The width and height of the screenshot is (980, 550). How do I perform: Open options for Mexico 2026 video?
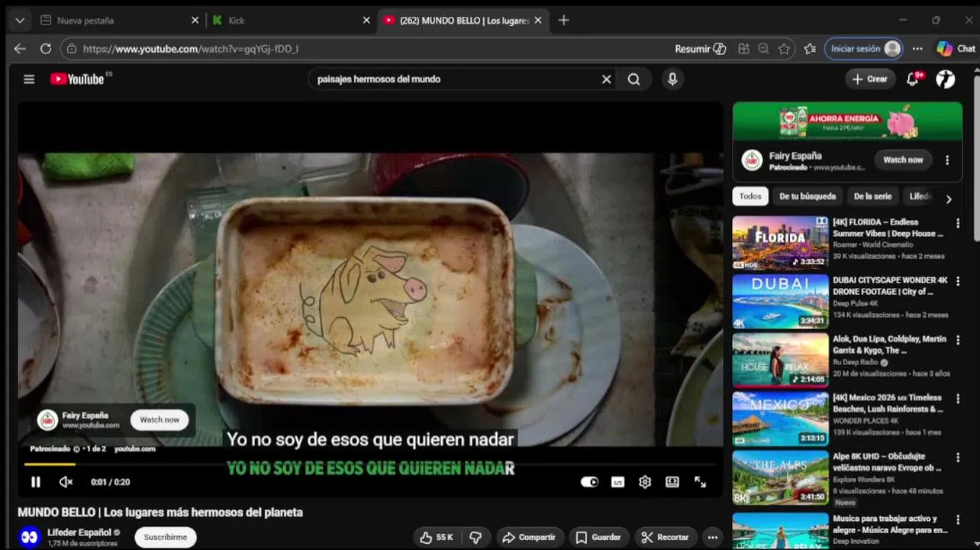pos(958,399)
